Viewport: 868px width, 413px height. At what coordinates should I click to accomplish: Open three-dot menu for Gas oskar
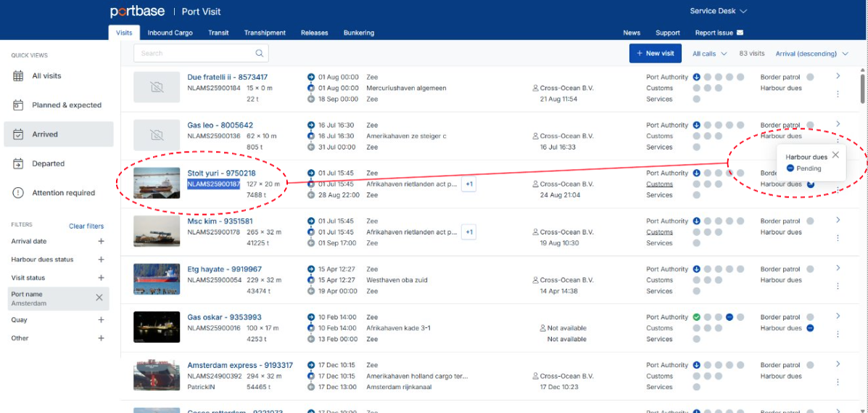[x=838, y=335]
